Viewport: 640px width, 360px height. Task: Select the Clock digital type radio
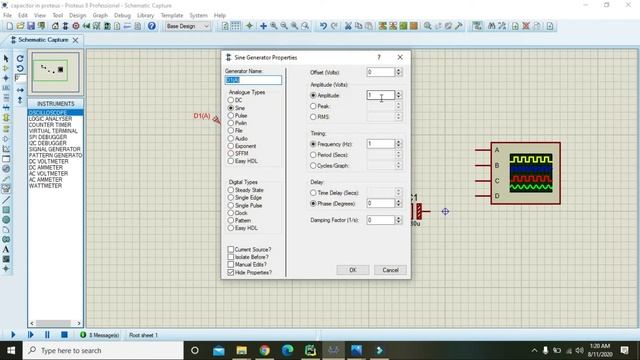point(231,213)
